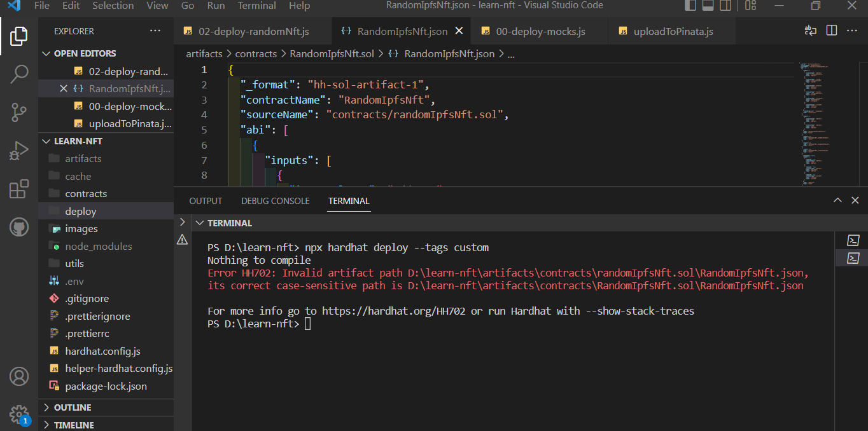The height and width of the screenshot is (431, 868).
Task: Maximize the panel with the chevron-up icon
Action: pos(838,200)
